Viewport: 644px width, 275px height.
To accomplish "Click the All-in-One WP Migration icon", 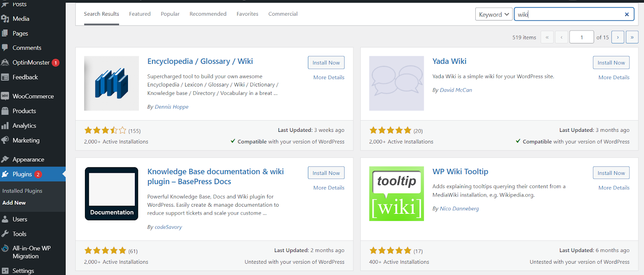I will pos(5,248).
